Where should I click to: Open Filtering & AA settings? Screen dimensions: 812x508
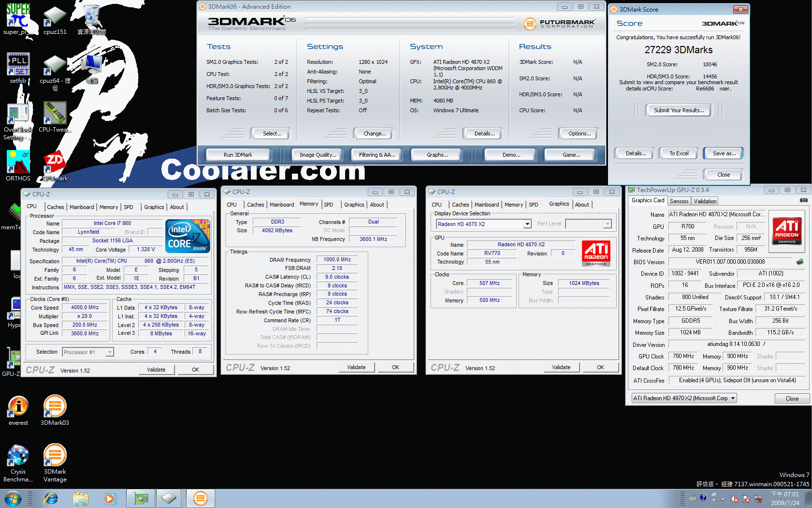(377, 155)
